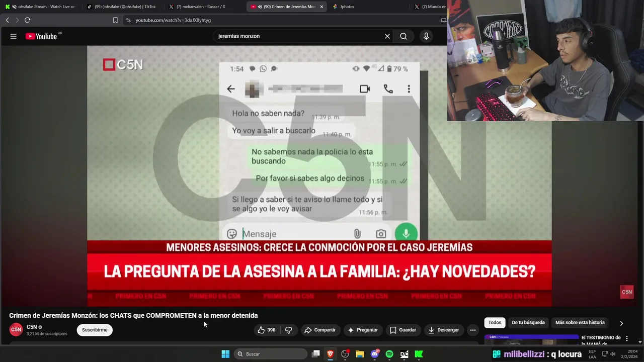The image size is (644, 362).
Task: Share the video with Compartir
Action: click(319, 330)
